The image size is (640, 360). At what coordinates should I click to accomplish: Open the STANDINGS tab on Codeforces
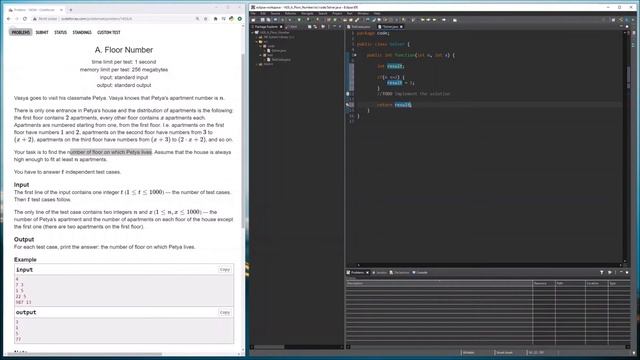pos(82,32)
